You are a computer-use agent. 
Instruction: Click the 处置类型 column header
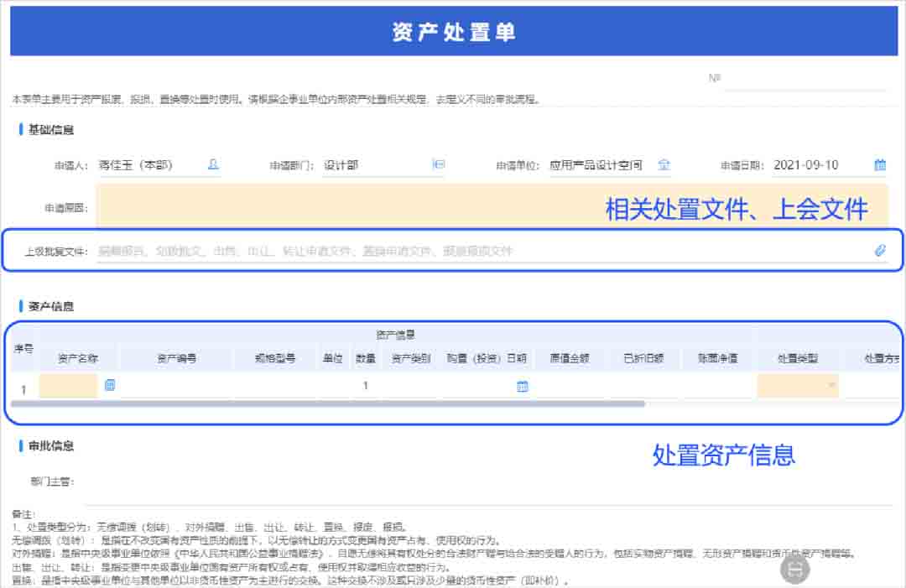pyautogui.click(x=798, y=358)
